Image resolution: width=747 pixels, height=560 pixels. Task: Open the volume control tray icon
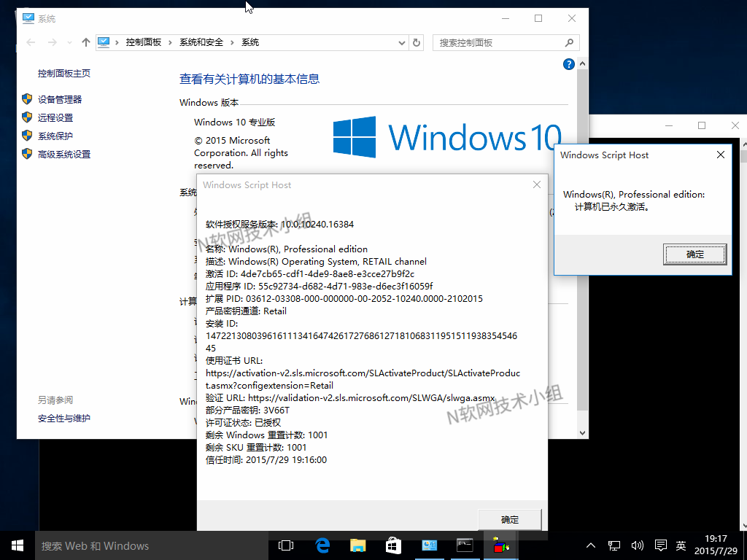(x=637, y=545)
